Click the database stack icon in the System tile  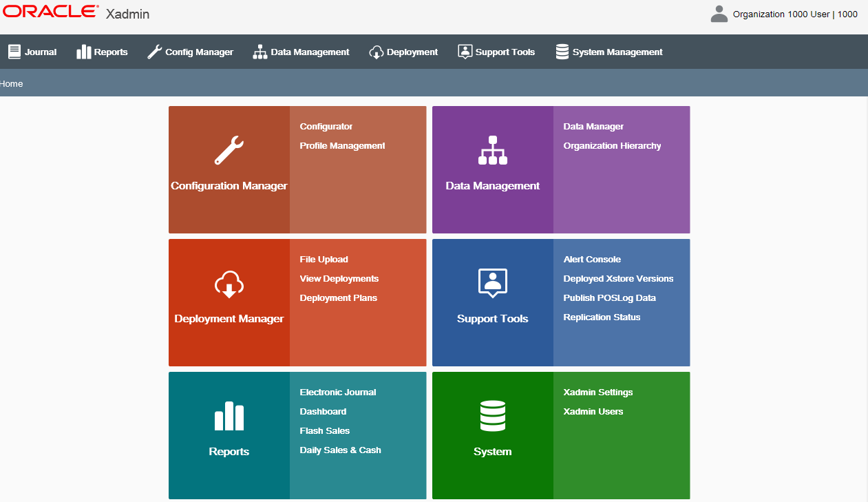tap(493, 416)
